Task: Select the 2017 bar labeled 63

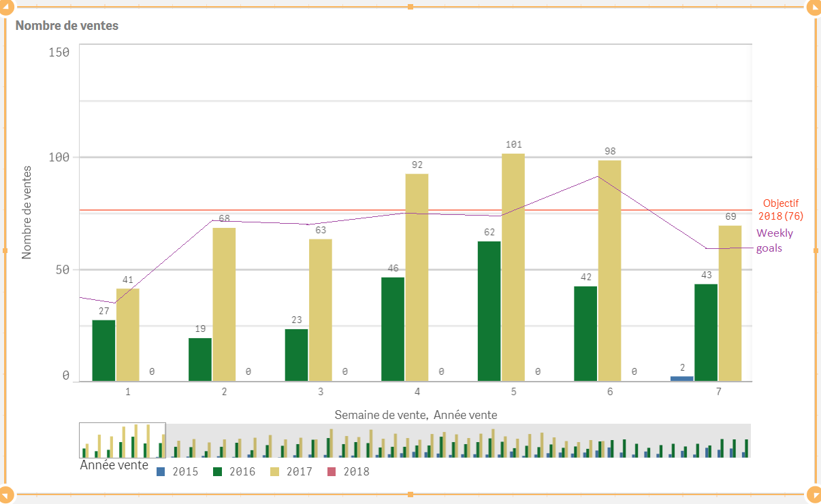Action: point(321,310)
